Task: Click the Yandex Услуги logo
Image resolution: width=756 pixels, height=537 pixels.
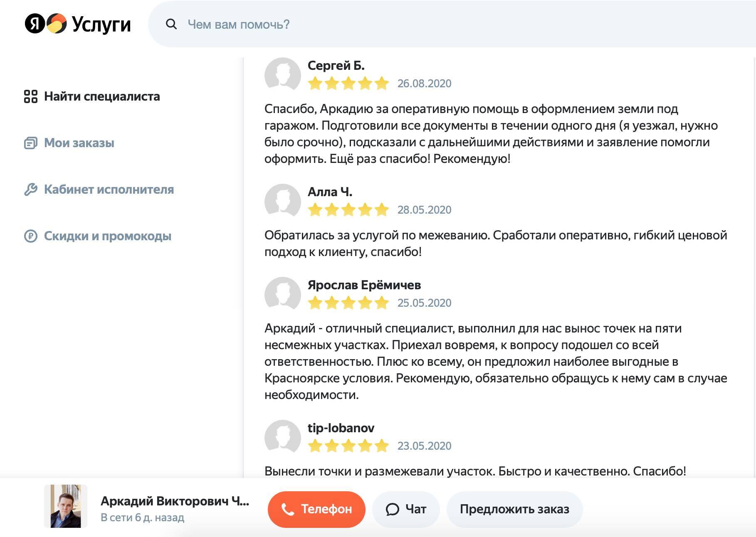Action: coord(78,24)
